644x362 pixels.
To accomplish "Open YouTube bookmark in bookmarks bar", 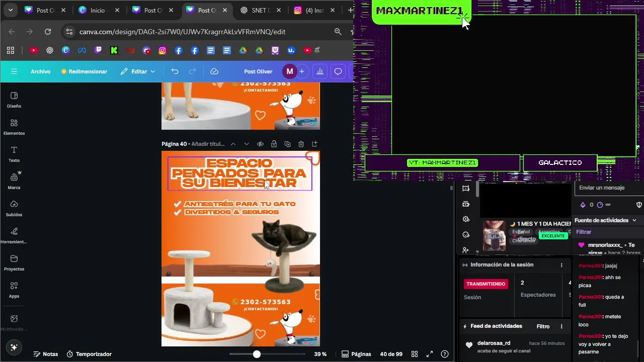I will 34,50.
